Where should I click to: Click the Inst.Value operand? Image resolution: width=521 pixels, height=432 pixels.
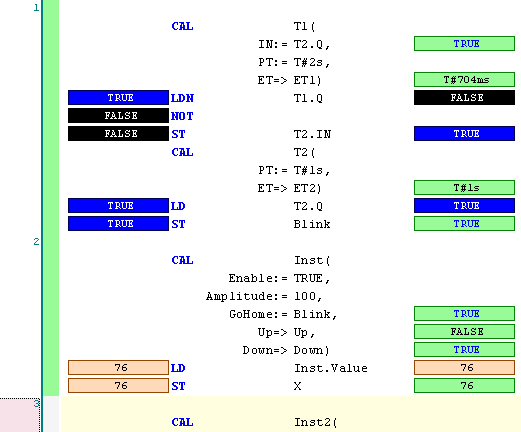331,368
